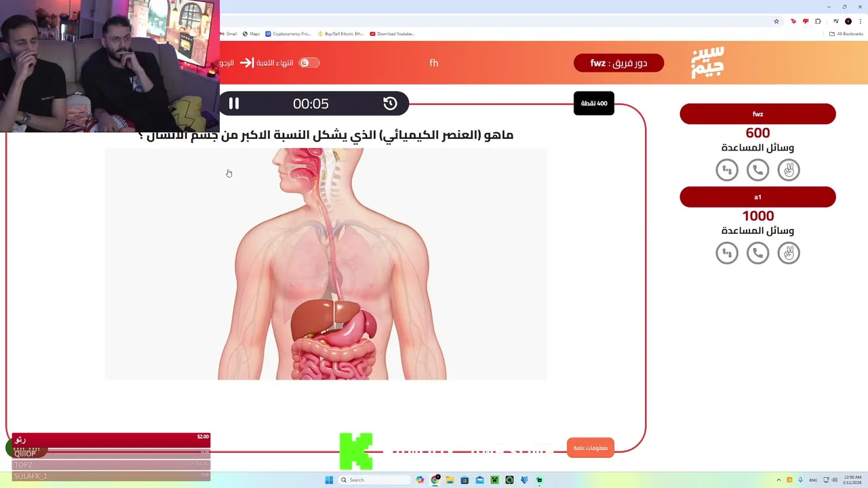Click the exit arrow icon in game header
The image size is (868, 488).
tap(246, 63)
